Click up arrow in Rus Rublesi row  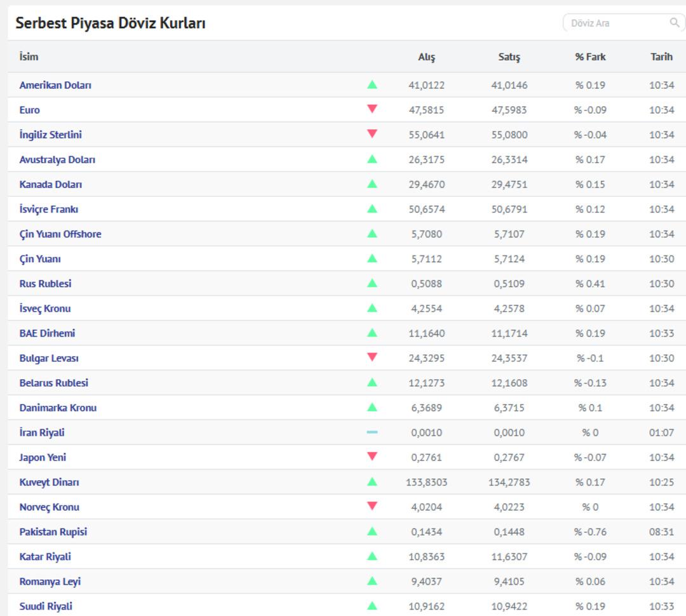click(372, 283)
